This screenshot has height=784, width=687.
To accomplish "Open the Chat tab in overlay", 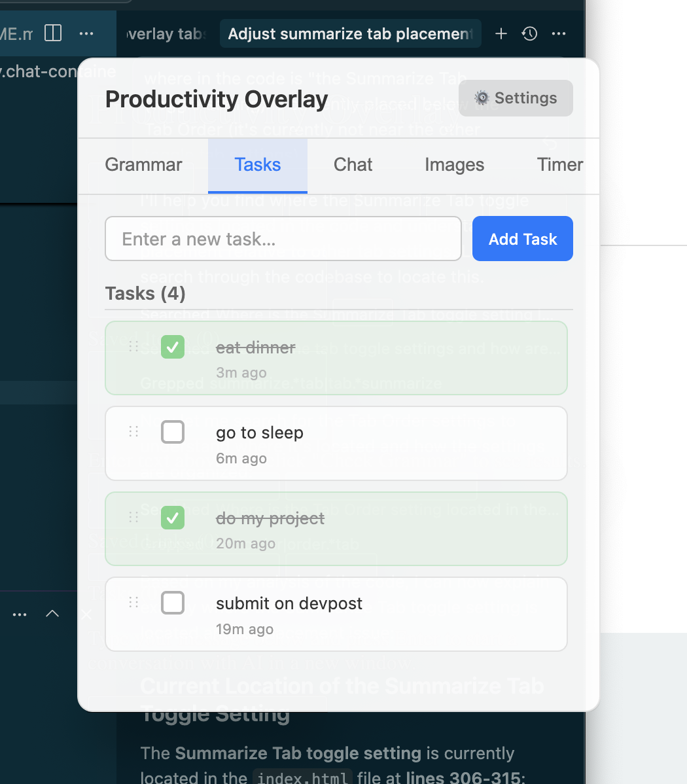I will click(x=353, y=164).
